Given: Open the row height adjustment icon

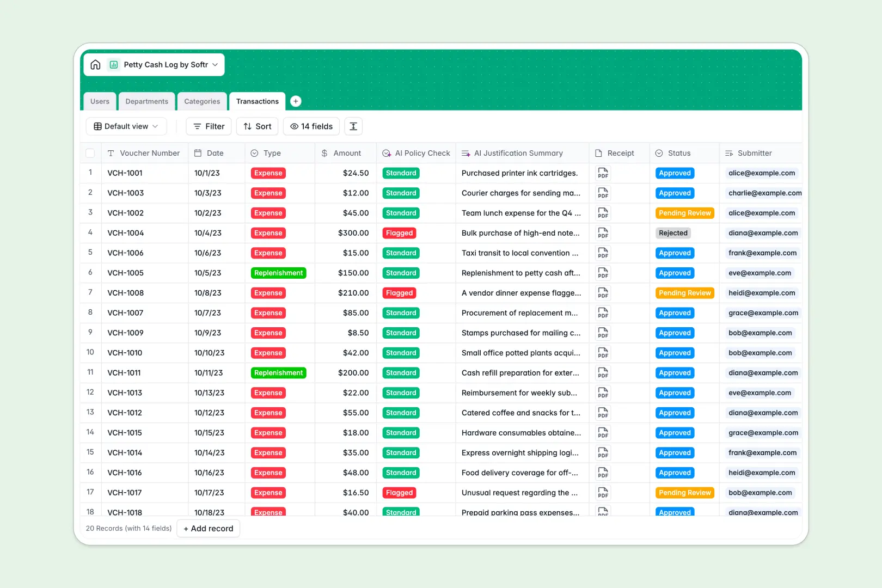Looking at the screenshot, I should tap(353, 126).
